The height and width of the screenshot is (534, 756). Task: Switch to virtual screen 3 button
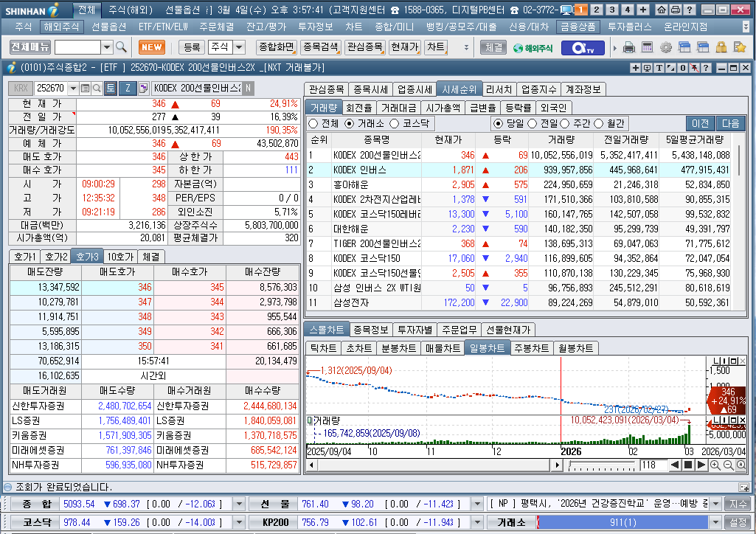coord(612,10)
